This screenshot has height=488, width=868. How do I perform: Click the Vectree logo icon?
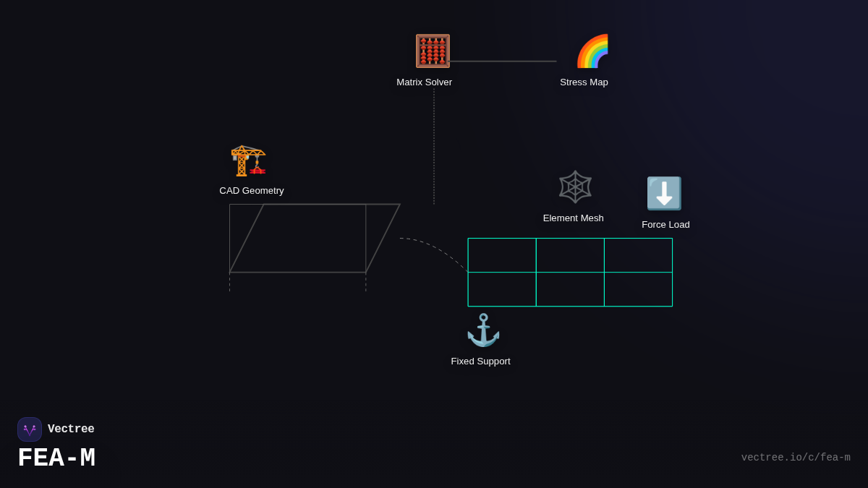(30, 429)
